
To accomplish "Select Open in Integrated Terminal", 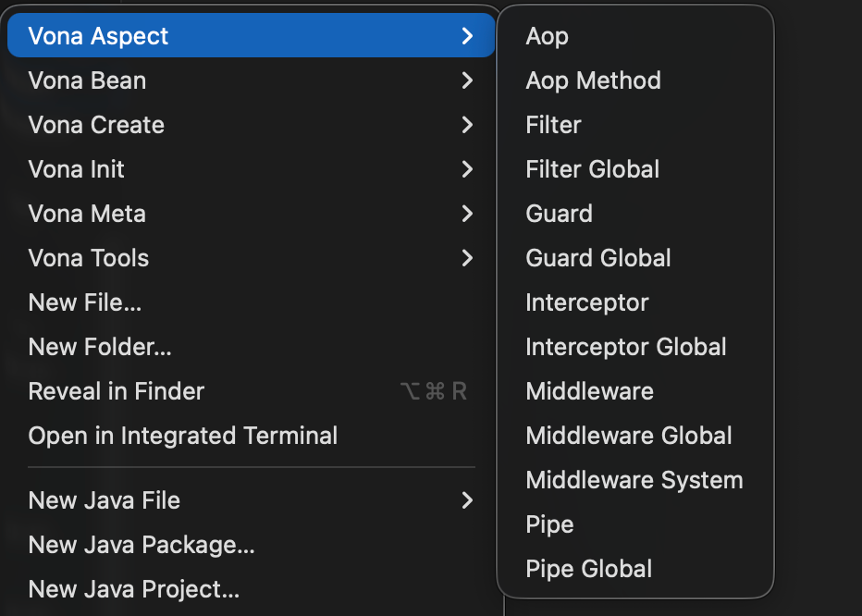I will [x=183, y=436].
